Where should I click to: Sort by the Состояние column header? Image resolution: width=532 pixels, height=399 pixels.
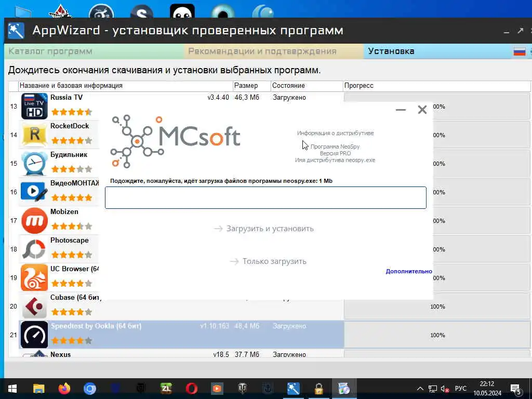pos(307,86)
